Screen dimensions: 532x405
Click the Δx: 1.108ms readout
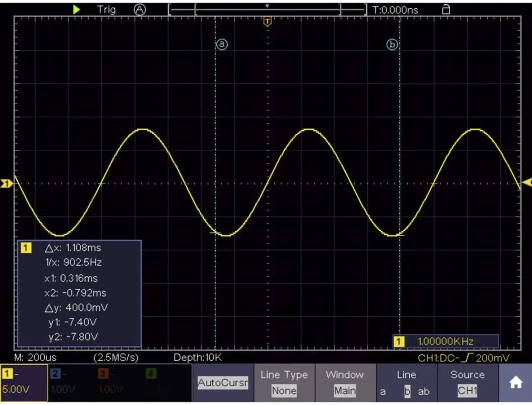(73, 248)
